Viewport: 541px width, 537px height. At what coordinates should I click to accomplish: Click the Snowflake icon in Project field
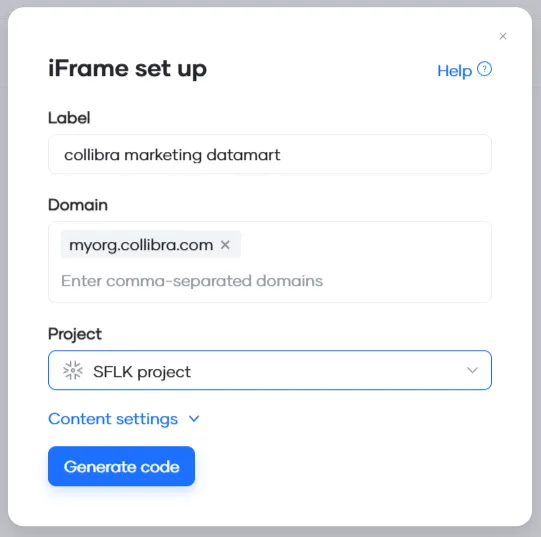point(73,370)
